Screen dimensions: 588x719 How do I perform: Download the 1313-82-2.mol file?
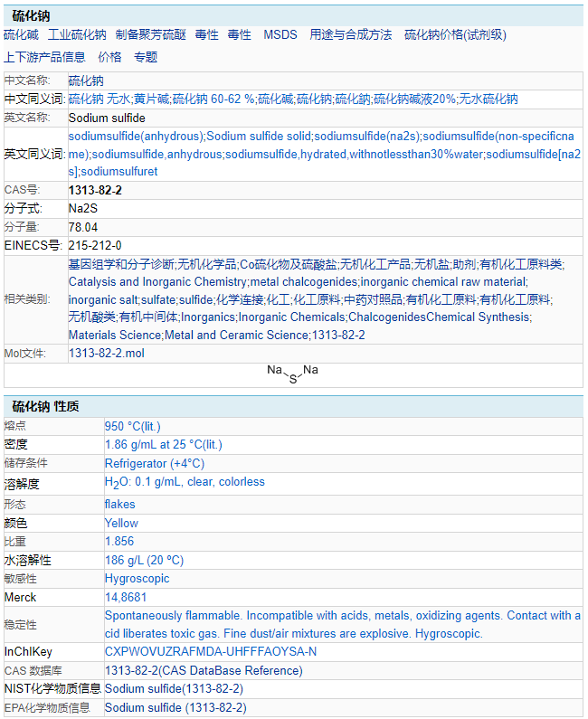(106, 354)
